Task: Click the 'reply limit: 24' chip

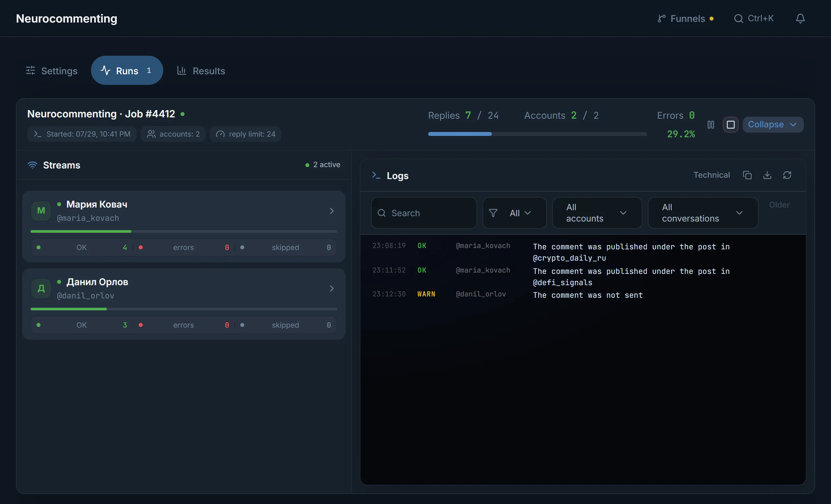Action: (246, 134)
